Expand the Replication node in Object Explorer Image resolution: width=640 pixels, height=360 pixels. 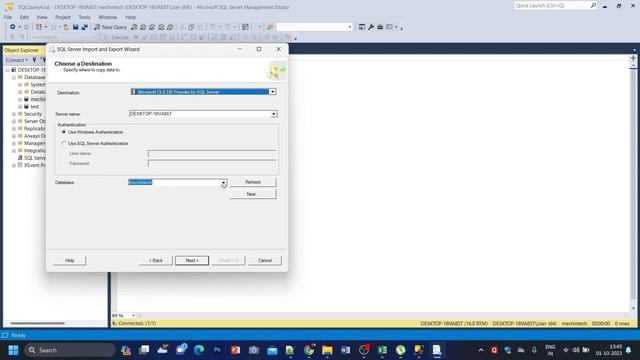coord(14,129)
